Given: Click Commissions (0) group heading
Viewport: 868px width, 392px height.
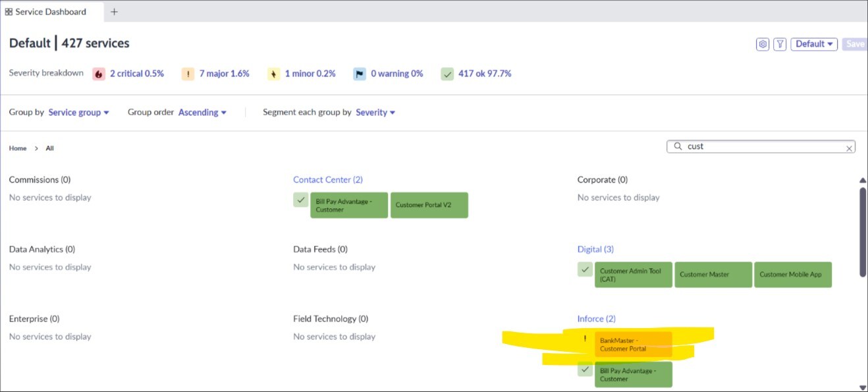Looking at the screenshot, I should pyautogui.click(x=40, y=180).
